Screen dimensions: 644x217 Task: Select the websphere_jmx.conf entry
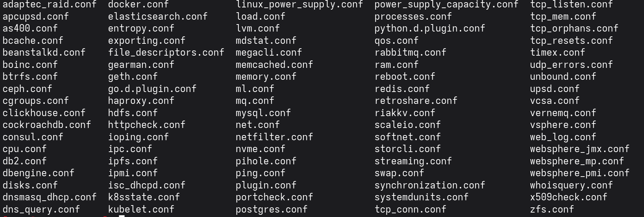click(580, 149)
